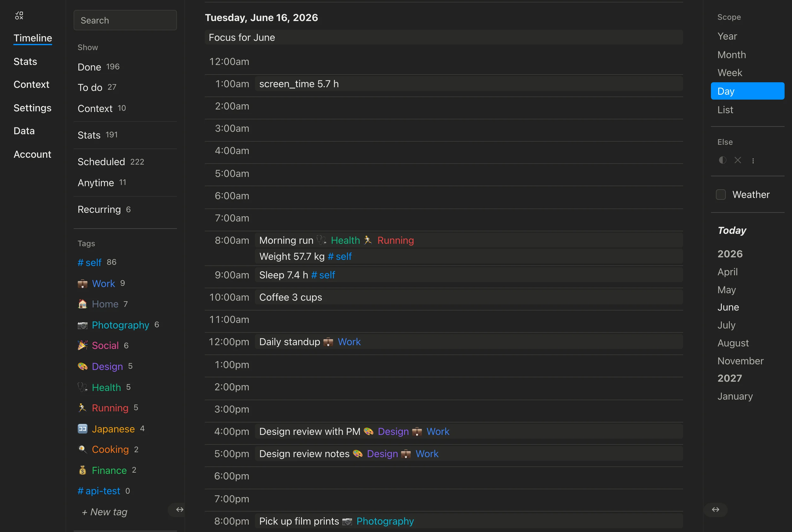Click the house icon next to Home tag
Image resolution: width=792 pixels, height=532 pixels.
(x=83, y=304)
